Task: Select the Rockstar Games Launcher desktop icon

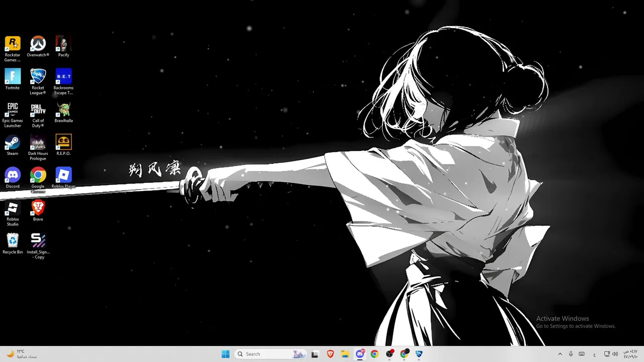Action: [13, 49]
